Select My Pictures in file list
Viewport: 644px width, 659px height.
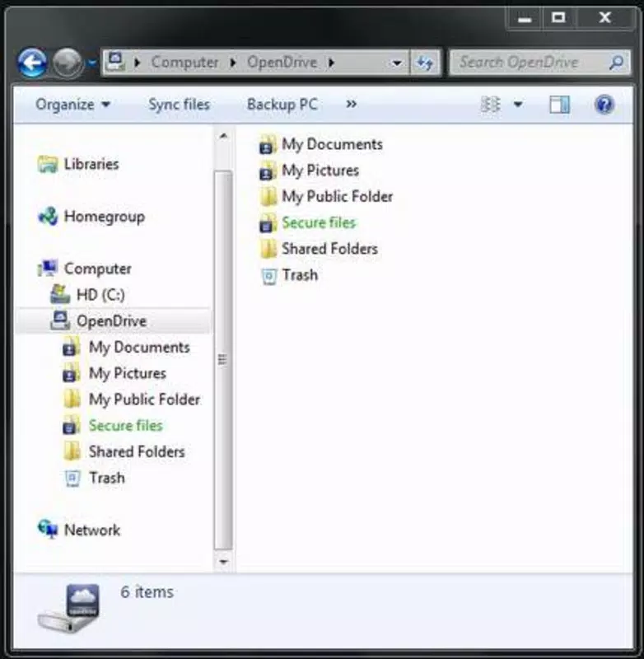click(320, 171)
